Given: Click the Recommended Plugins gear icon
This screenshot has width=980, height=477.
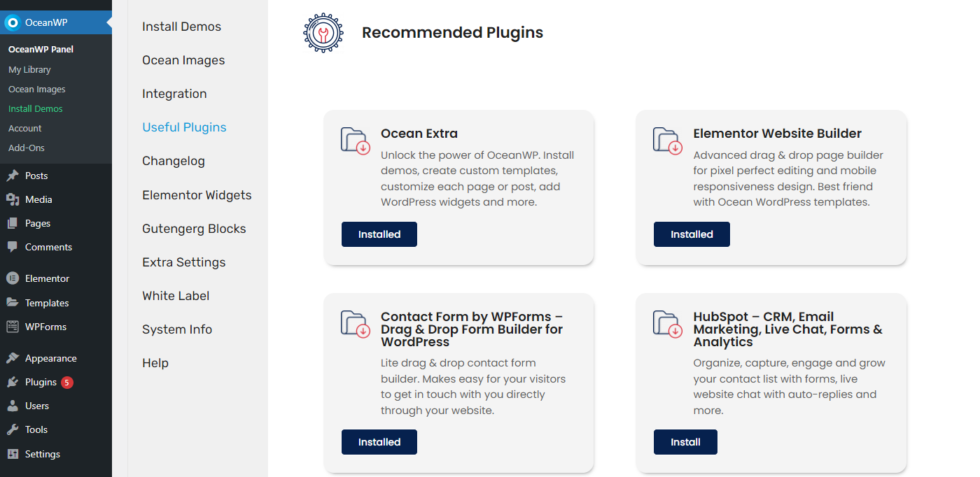Looking at the screenshot, I should click(x=323, y=32).
